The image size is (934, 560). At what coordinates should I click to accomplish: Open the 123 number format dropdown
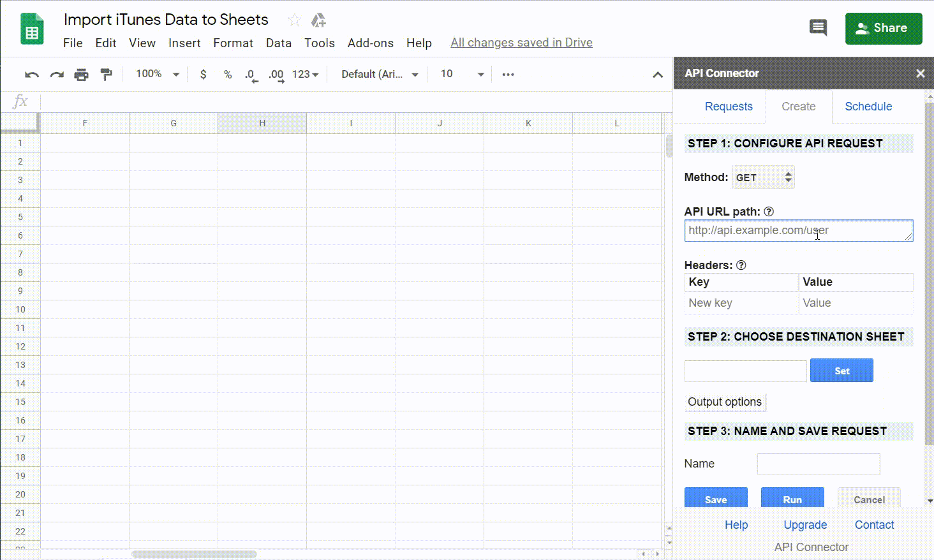click(x=305, y=74)
